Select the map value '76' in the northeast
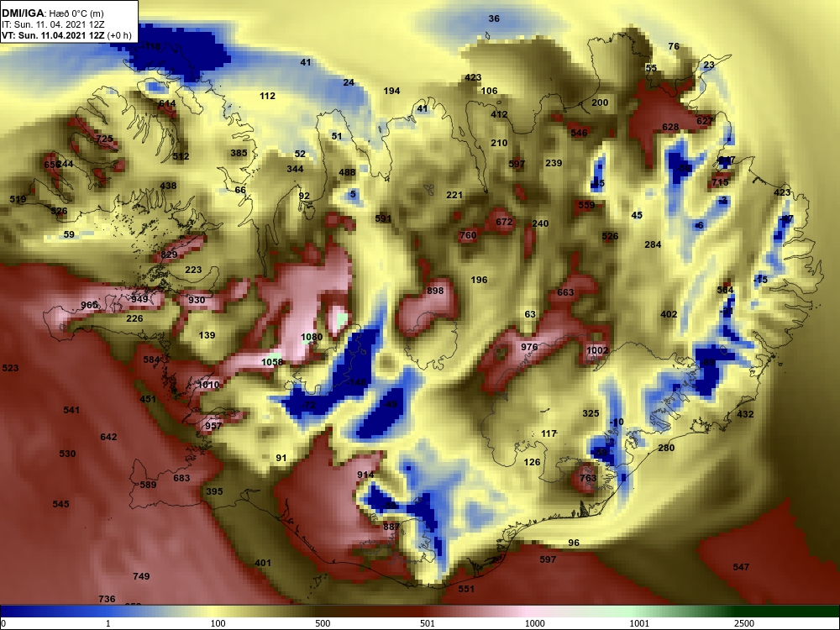 [x=674, y=46]
